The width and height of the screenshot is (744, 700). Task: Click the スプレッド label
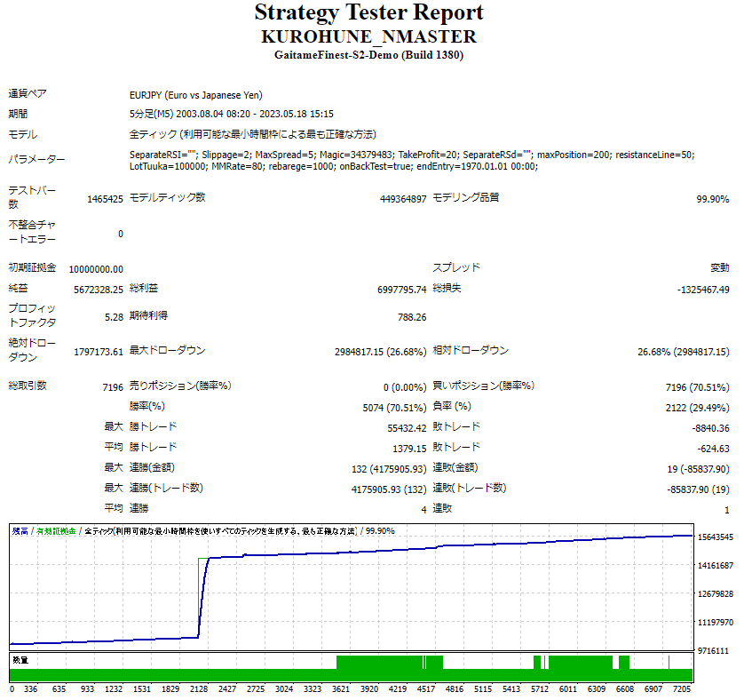click(456, 267)
